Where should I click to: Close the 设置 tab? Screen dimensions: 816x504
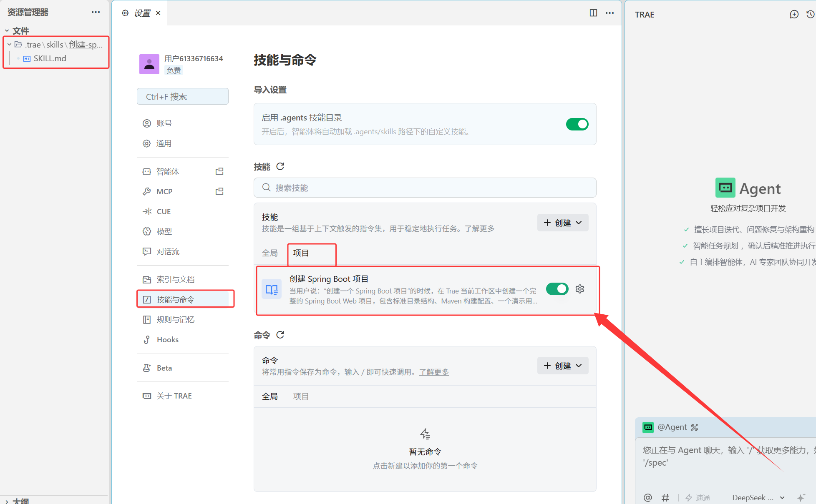[x=158, y=13]
